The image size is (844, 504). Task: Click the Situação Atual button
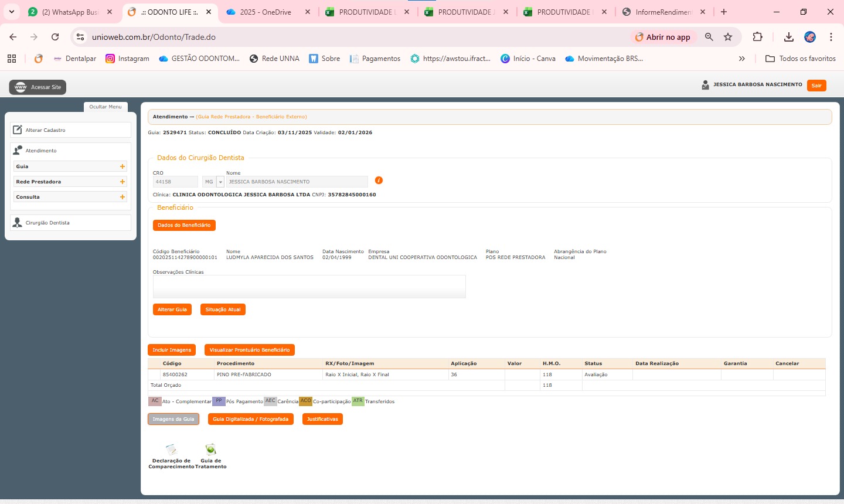(223, 309)
